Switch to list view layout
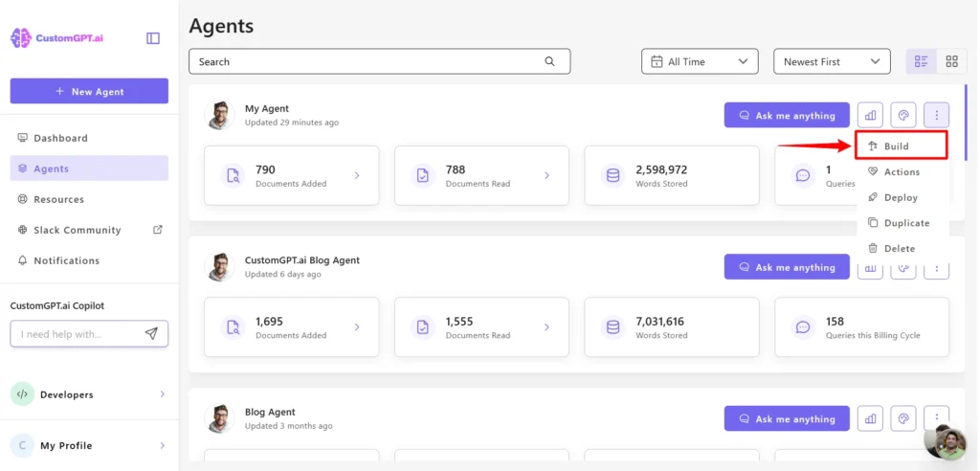This screenshot has height=471, width=980. (921, 61)
